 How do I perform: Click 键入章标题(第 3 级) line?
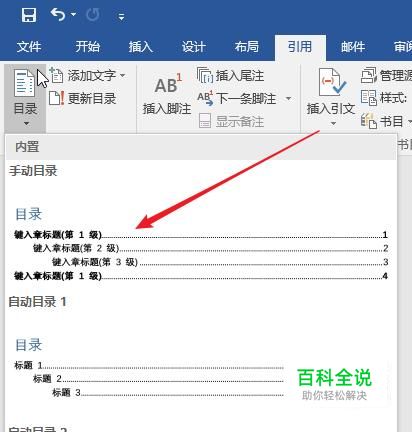(x=220, y=262)
